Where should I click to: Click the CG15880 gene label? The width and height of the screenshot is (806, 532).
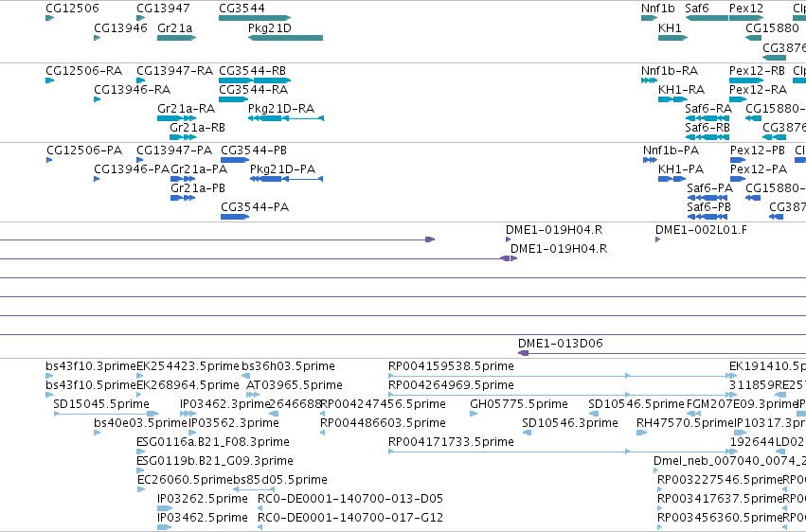[x=772, y=27]
